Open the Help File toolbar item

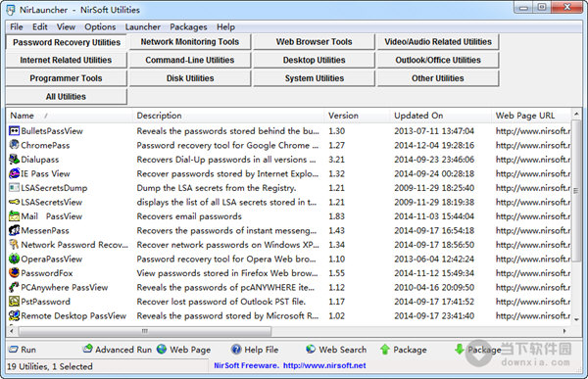pos(255,350)
